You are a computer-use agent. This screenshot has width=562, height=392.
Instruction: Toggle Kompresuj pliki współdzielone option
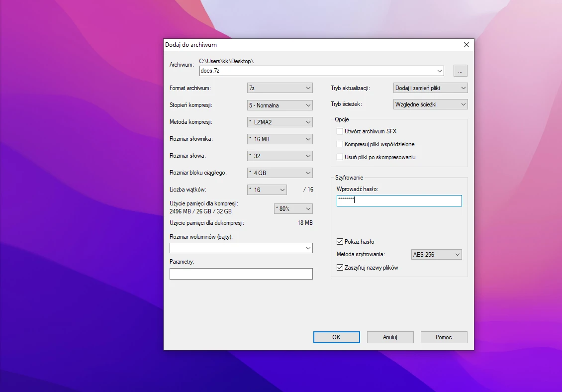coord(340,144)
